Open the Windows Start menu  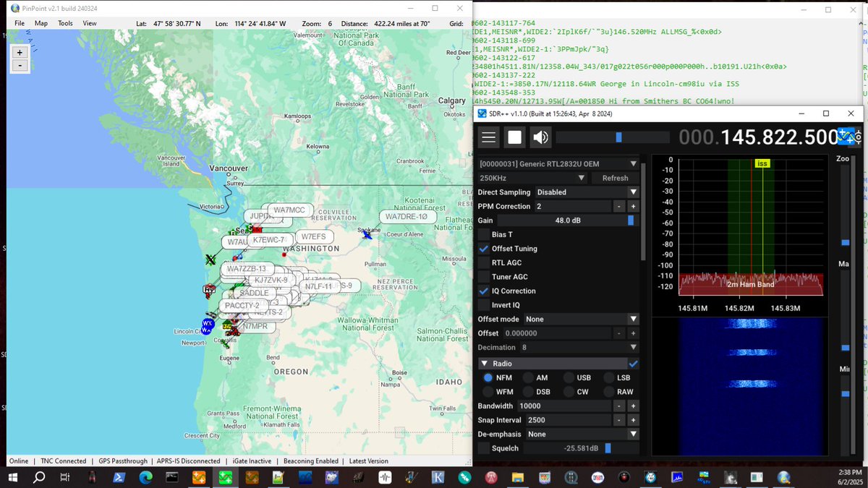point(12,477)
